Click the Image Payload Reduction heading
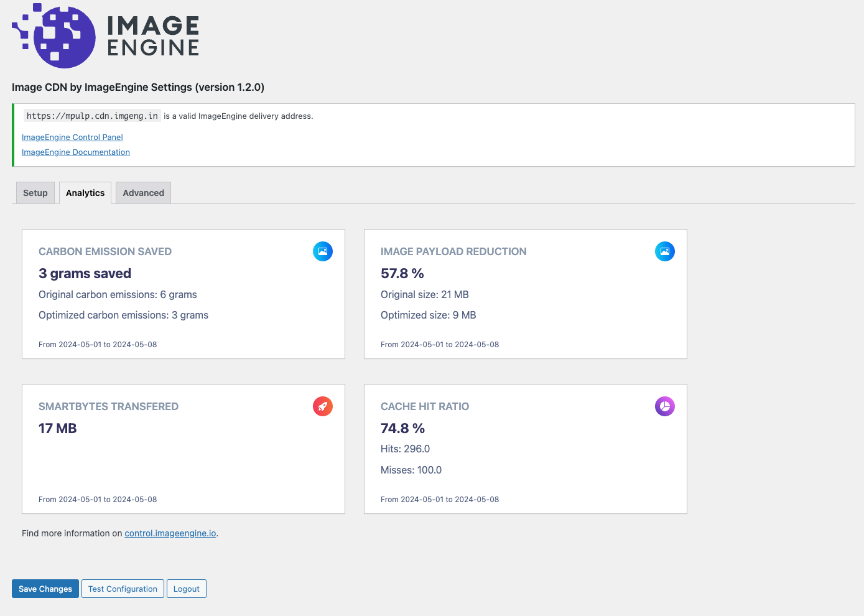This screenshot has width=864, height=616. point(453,251)
